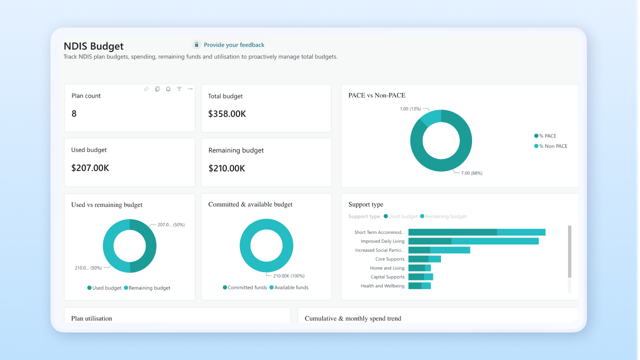Click Remaining budget legend in Support type chart
640x360 pixels.
tap(443, 216)
